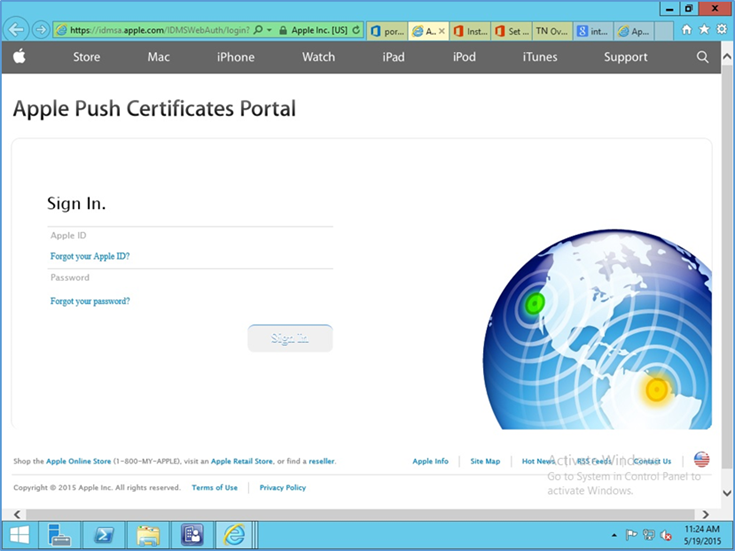Open the purple console app on taskbar
735x551 pixels.
tap(192, 535)
